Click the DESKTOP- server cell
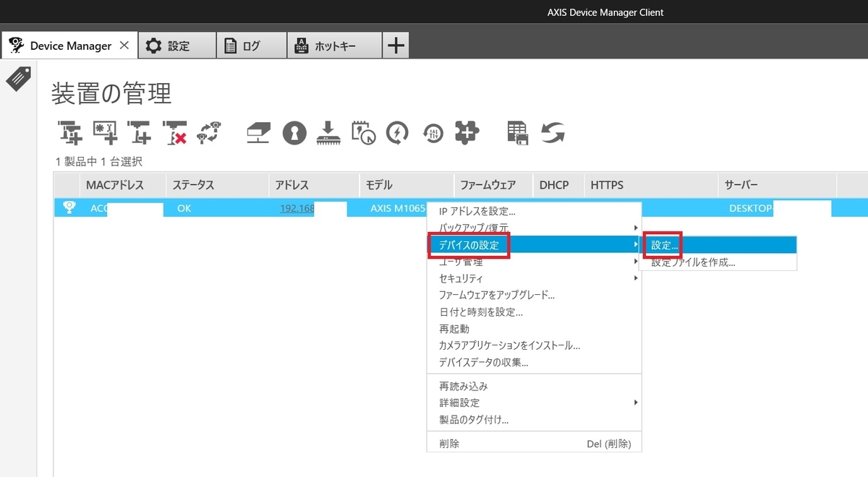This screenshot has width=868, height=477. click(x=751, y=208)
